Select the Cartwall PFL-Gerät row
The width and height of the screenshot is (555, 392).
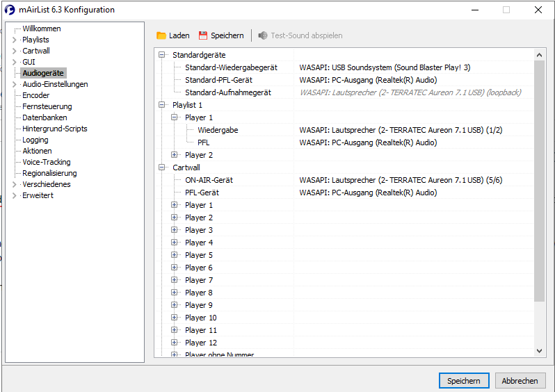(344, 193)
